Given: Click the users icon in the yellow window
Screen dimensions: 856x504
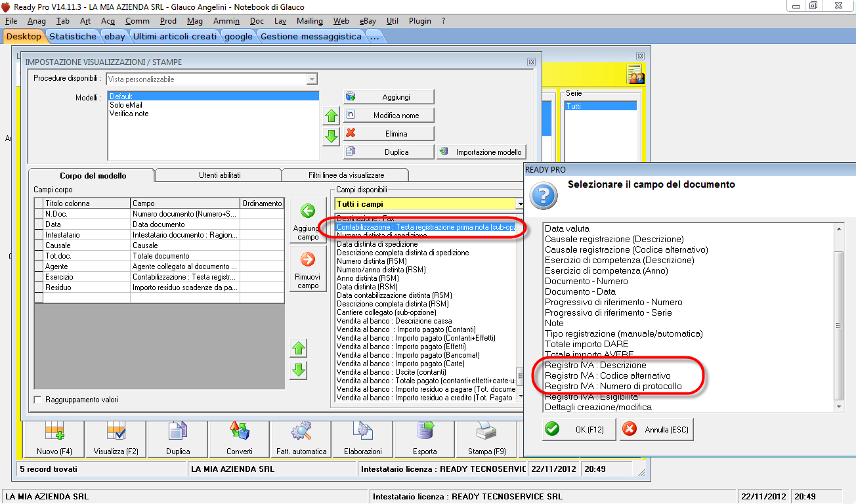Looking at the screenshot, I should coord(635,74).
